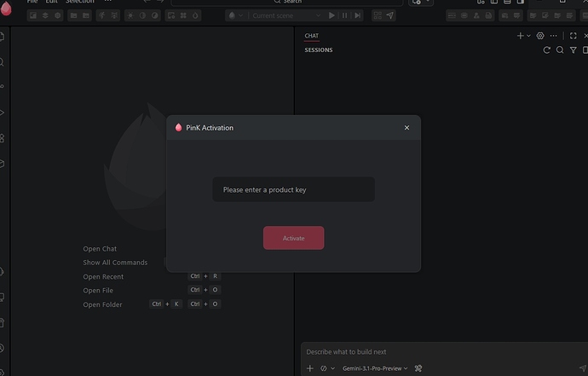Click the 'Describe what to build next' input
The width and height of the screenshot is (588, 376).
(444, 351)
